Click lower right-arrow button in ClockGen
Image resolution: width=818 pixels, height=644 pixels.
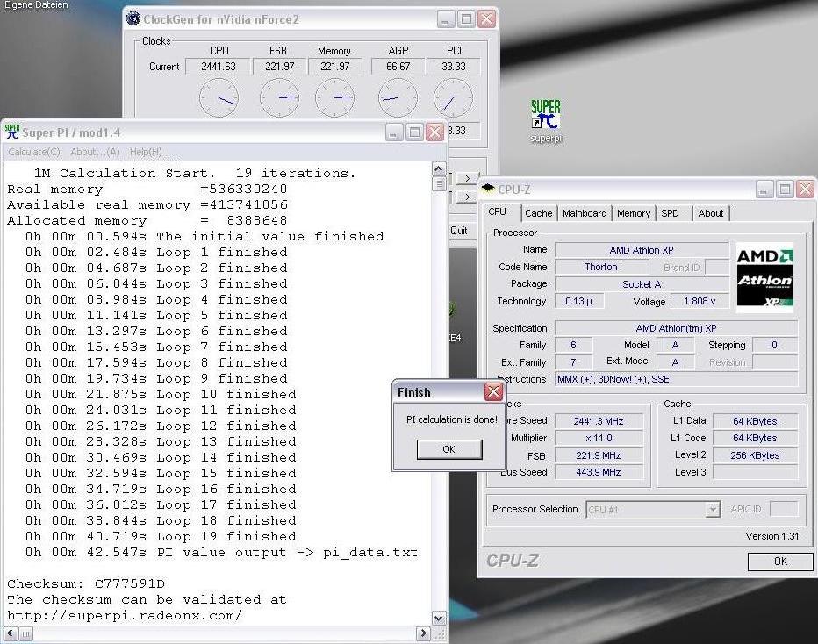point(468,197)
